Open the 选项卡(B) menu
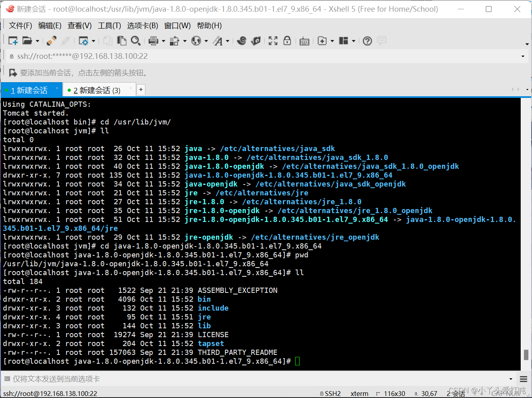Image resolution: width=532 pixels, height=398 pixels. (143, 26)
